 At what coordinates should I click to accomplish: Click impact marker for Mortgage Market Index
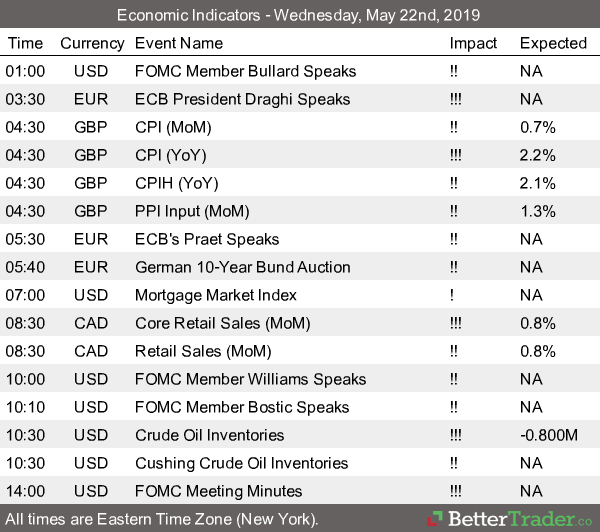pyautogui.click(x=452, y=295)
